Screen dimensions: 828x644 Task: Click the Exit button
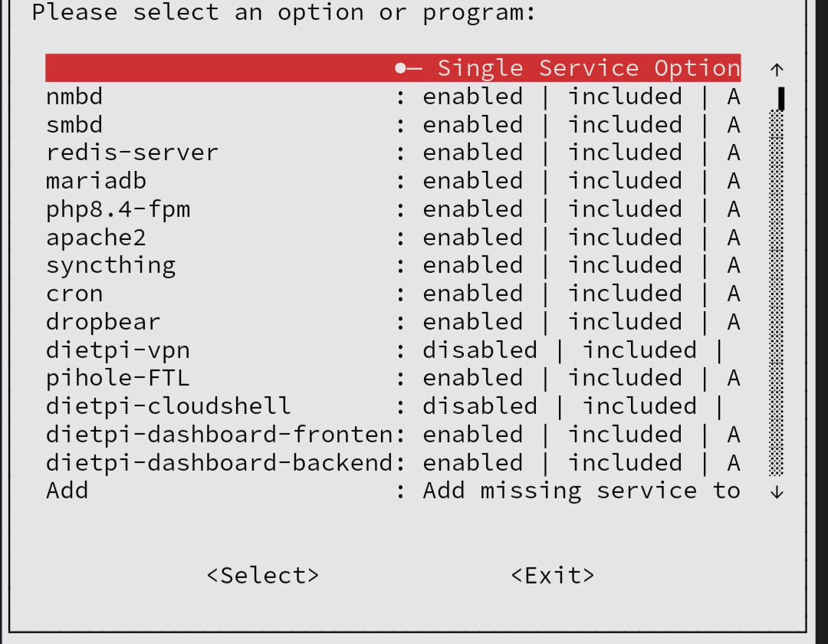[x=552, y=575]
